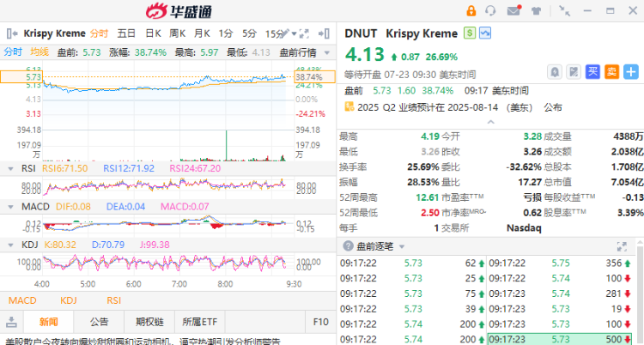Click the Nasdaq exchange value
Image resolution: width=644 pixels, height=345 pixels.
coord(524,228)
